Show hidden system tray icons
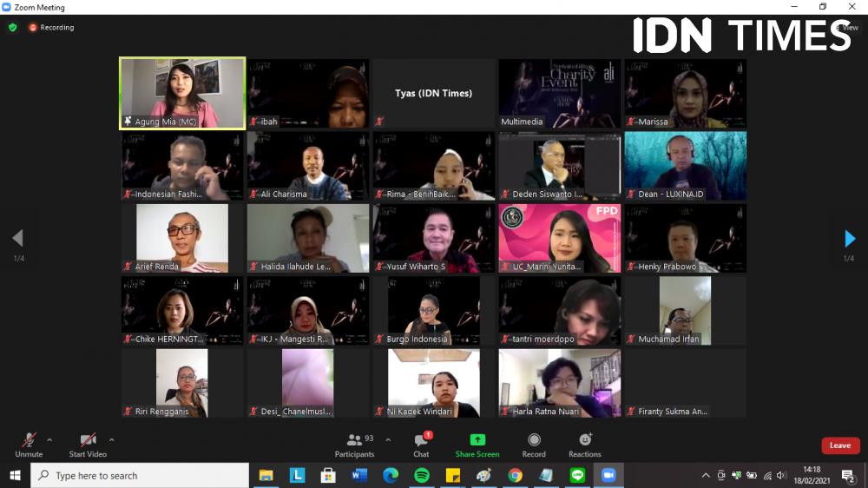Image resolution: width=868 pixels, height=488 pixels. point(705,475)
